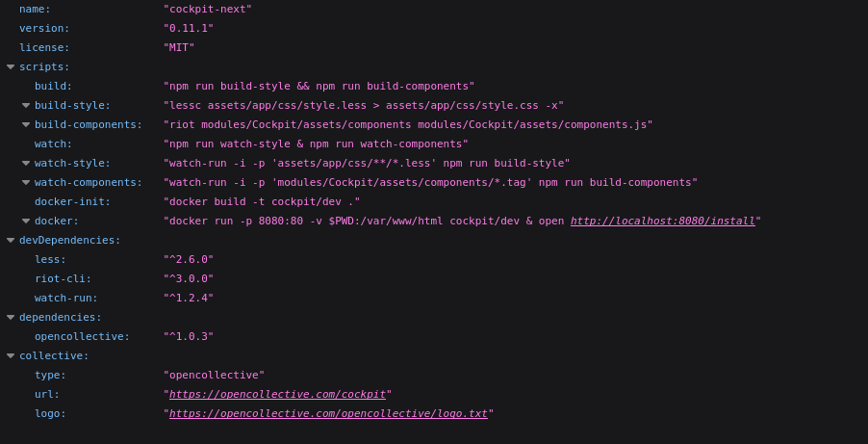Click the license key label
868x444 pixels.
(x=44, y=47)
